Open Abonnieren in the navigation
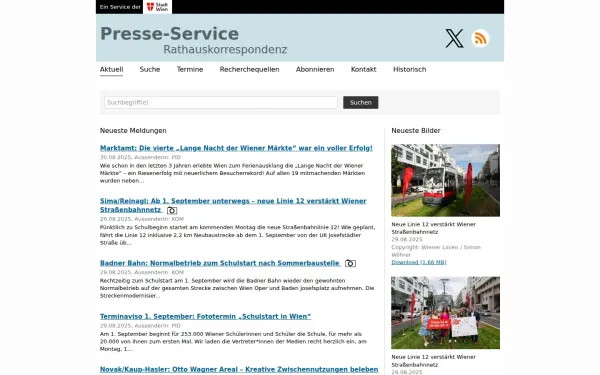600x375 pixels. tap(315, 70)
